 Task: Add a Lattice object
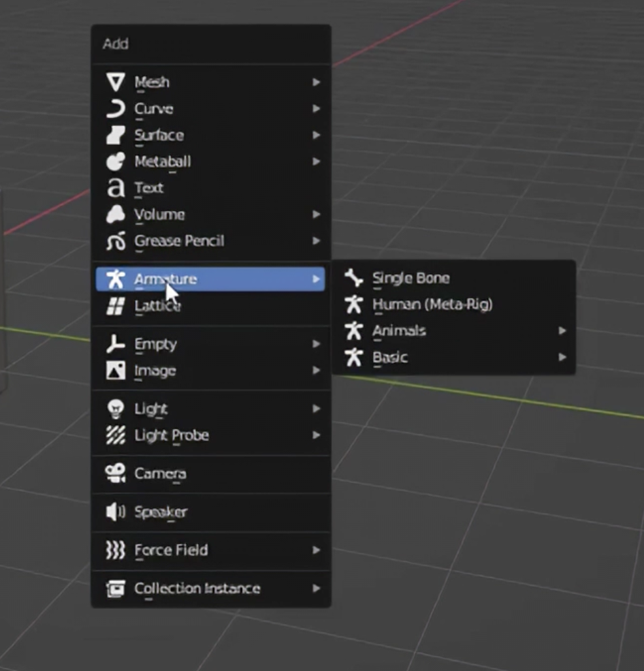211,306
